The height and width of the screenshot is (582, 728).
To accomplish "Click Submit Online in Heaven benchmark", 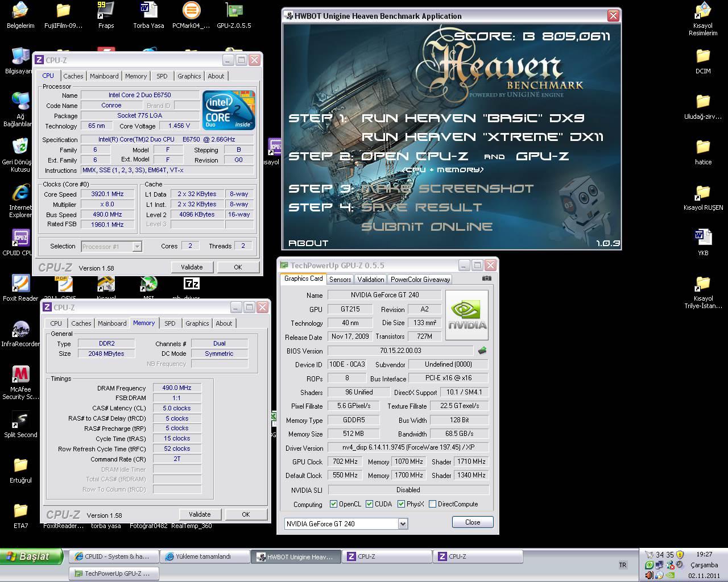I will 427,226.
